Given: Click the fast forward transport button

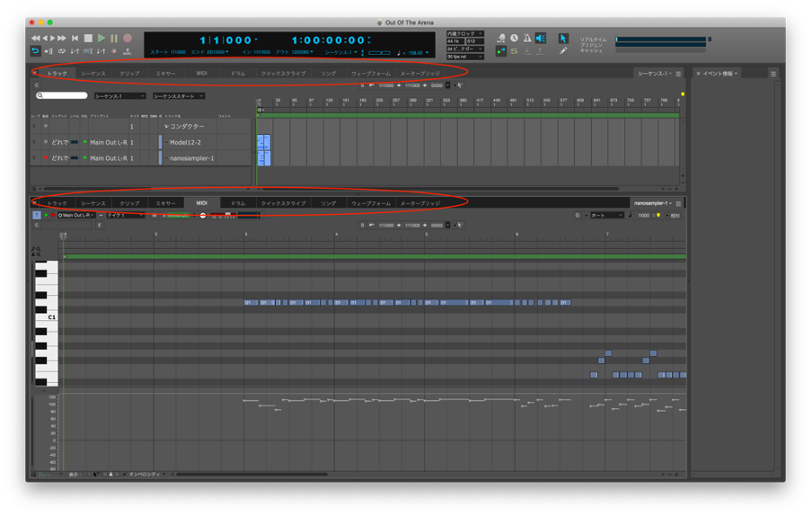Looking at the screenshot, I should tap(62, 39).
